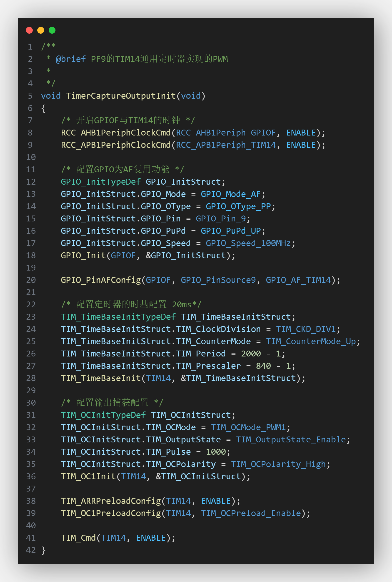Click the GPIO_PinSource9 argument
The height and width of the screenshot is (582, 392).
pos(218,280)
